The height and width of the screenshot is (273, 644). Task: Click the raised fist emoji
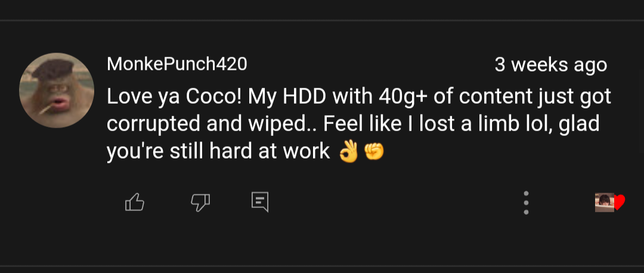point(374,152)
